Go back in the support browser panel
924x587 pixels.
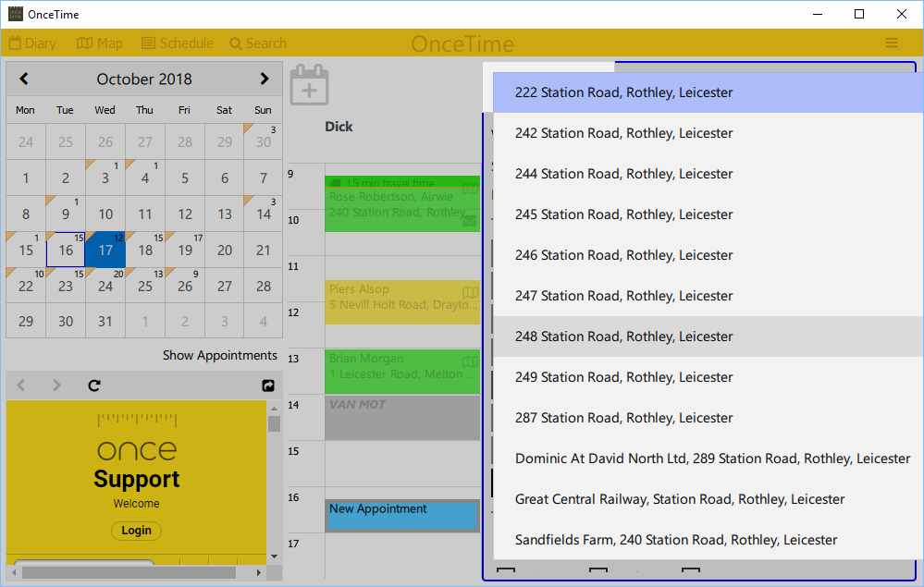[21, 385]
